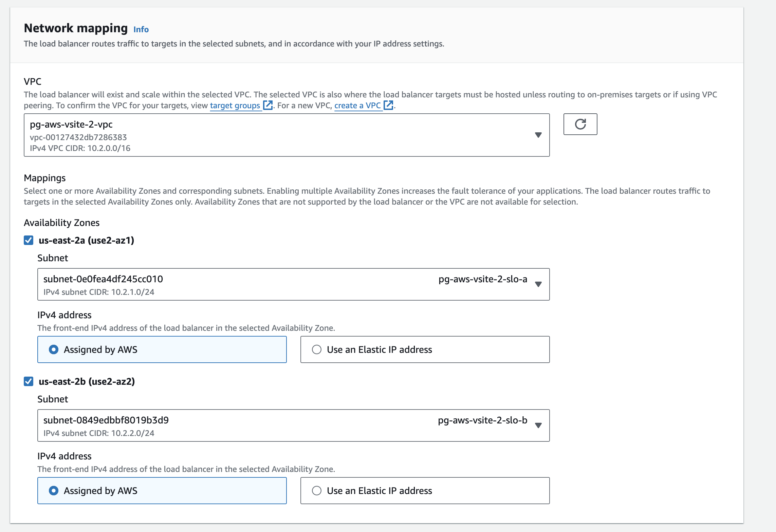Click the external link icon beside create a VPC
The image size is (776, 532).
[388, 105]
